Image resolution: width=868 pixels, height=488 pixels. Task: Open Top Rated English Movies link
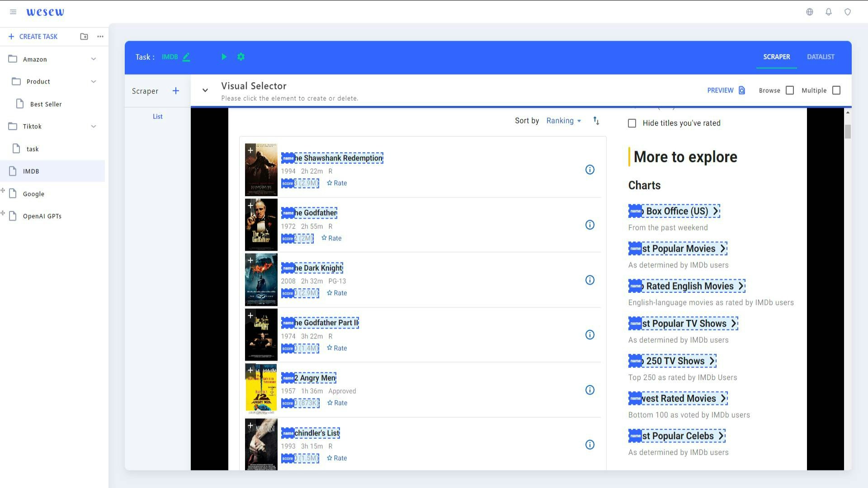[687, 286]
